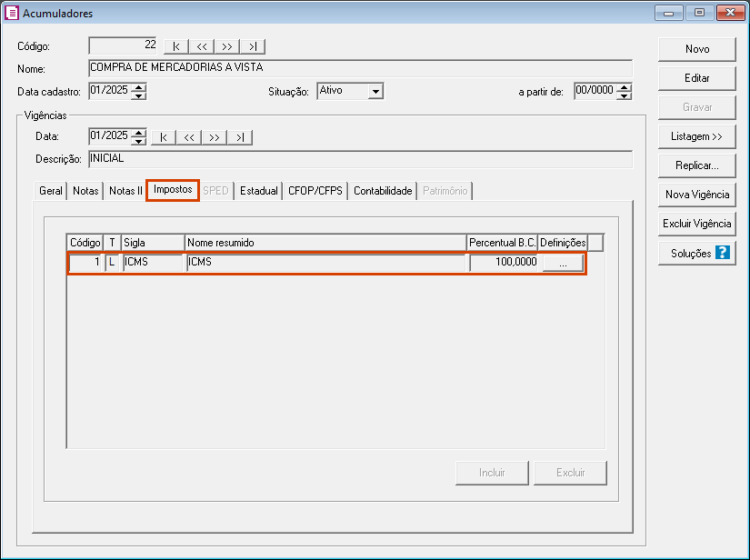Decrease the 'a partir de' spinner value
The height and width of the screenshot is (560, 750).
(624, 95)
